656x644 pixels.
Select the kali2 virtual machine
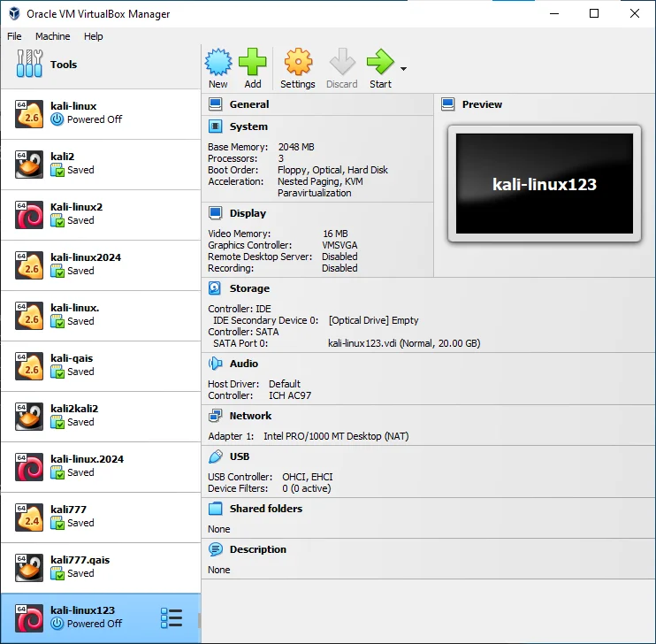click(x=101, y=165)
